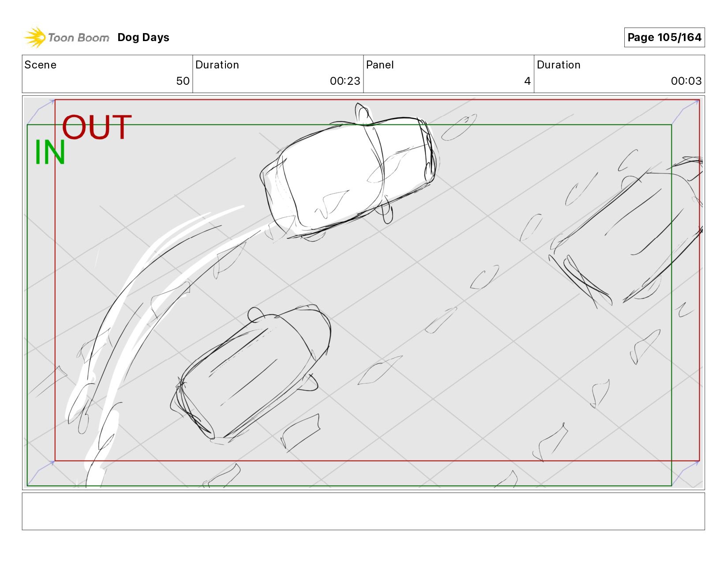
Task: Click the scene duration value '00:23'
Action: tap(345, 81)
